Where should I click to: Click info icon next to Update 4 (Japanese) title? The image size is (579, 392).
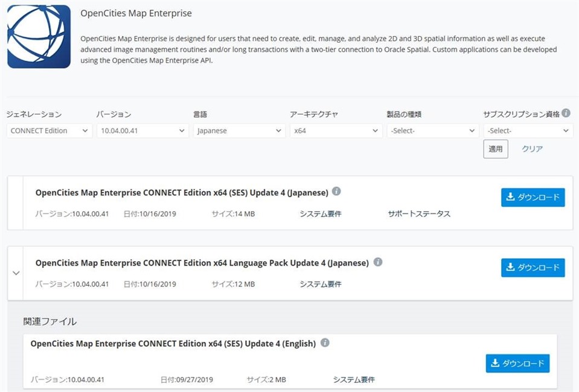(337, 192)
